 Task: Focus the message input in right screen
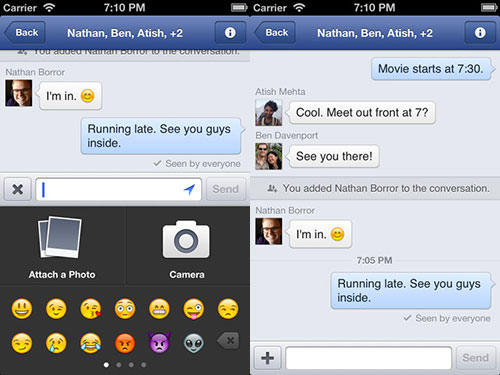tap(369, 358)
